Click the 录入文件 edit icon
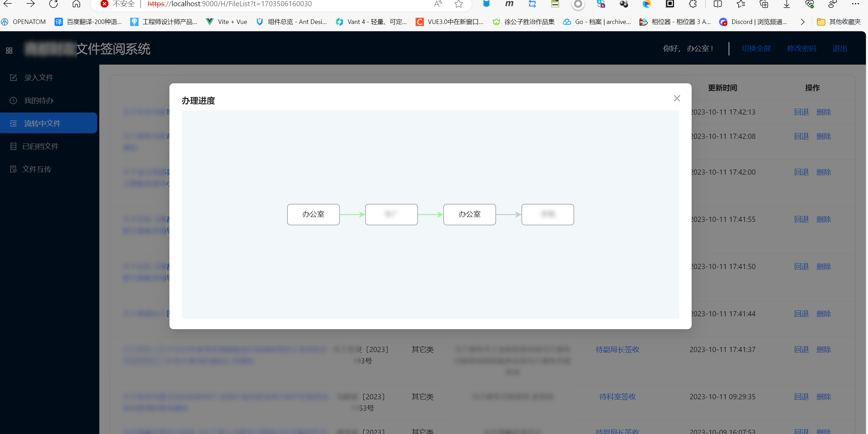The width and height of the screenshot is (868, 434). (x=13, y=78)
